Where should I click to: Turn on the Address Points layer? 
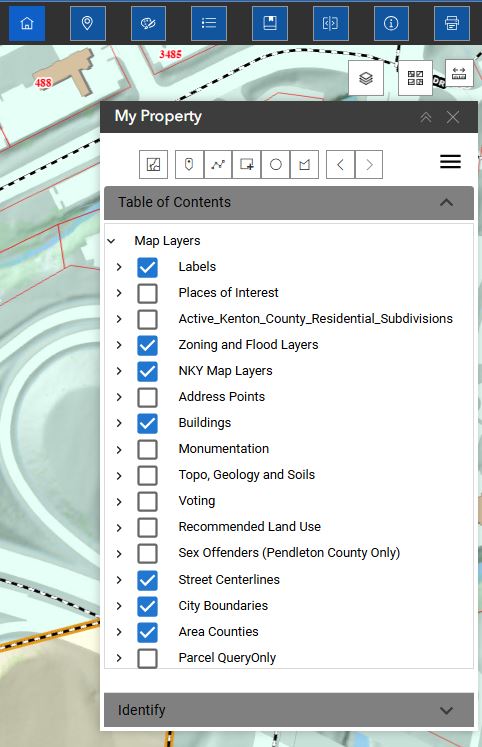click(x=147, y=397)
